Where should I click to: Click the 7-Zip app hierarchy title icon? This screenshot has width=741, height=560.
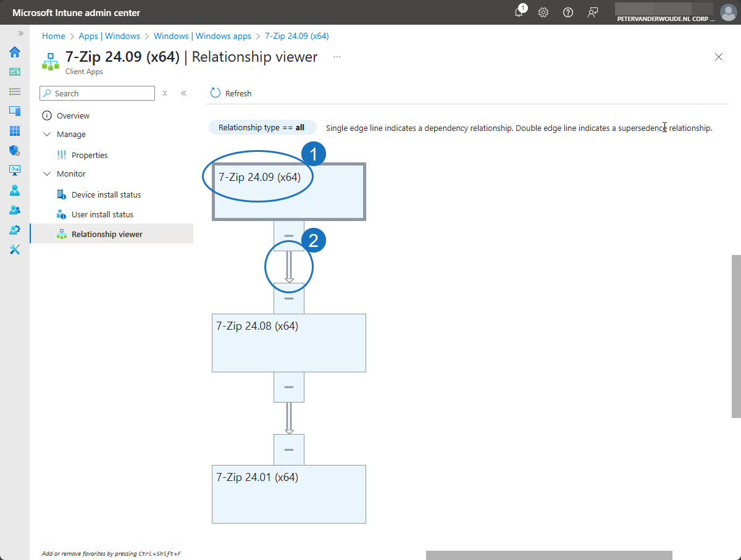point(50,61)
